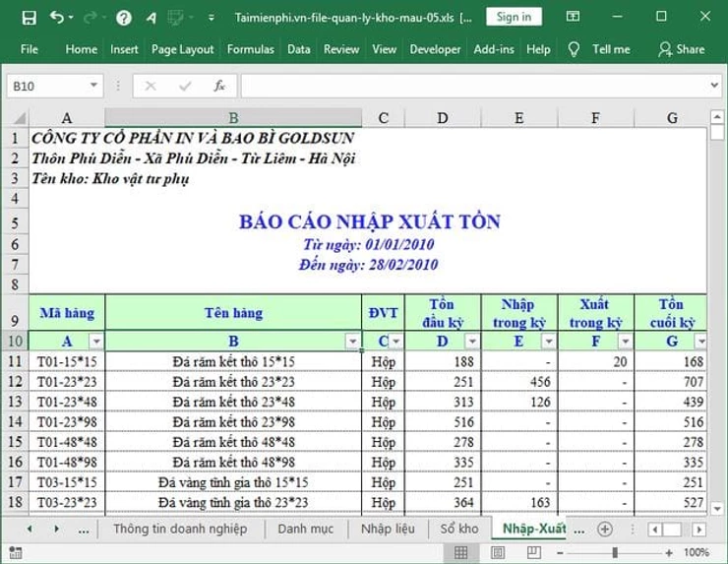The width and height of the screenshot is (728, 564).
Task: Click the Ribbon Display Options icon
Action: click(573, 17)
